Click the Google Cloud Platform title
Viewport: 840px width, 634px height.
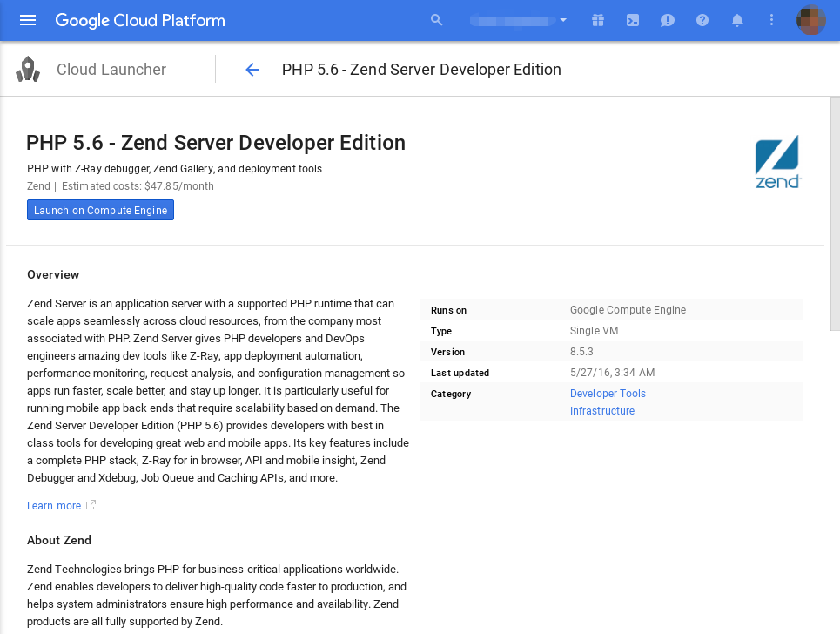tap(140, 20)
